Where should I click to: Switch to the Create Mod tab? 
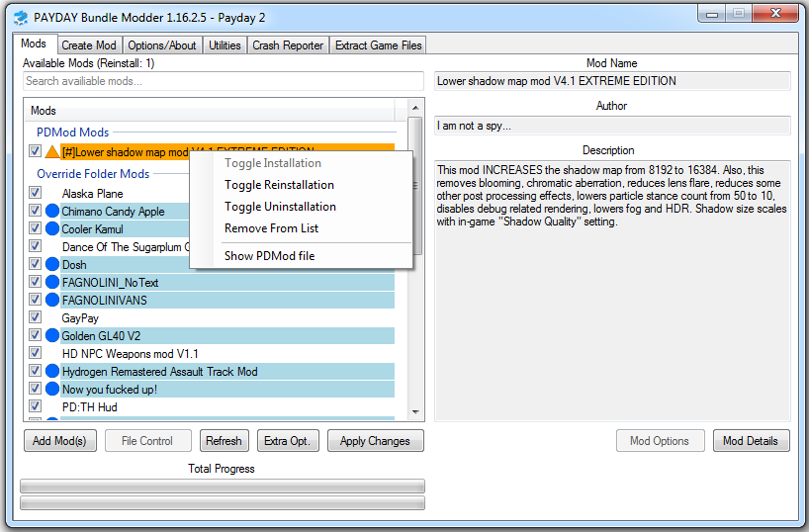click(x=89, y=45)
